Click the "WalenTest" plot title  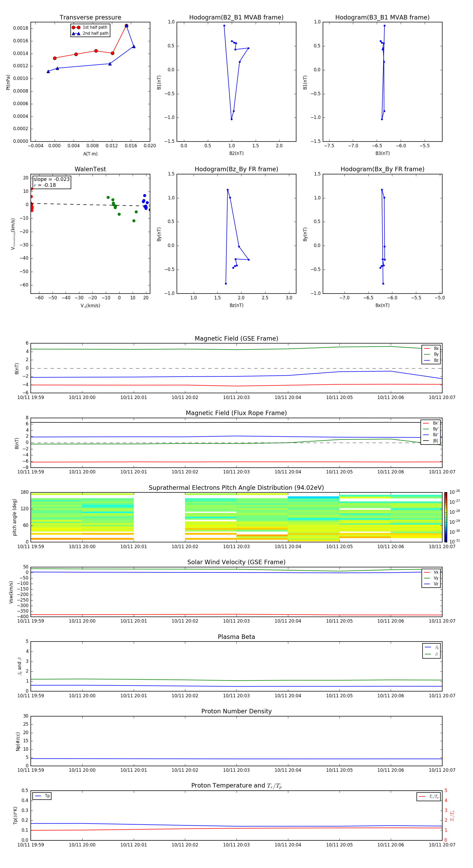[90, 169]
